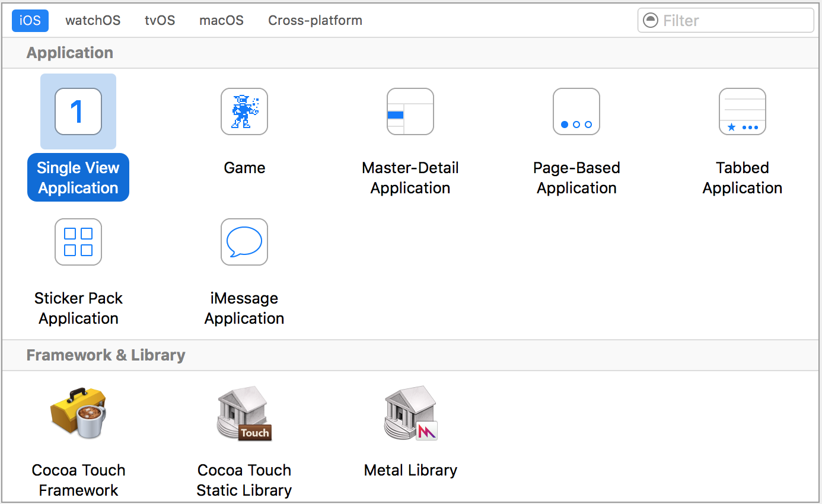Choose the Tabbed Application icon
822x504 pixels.
tap(743, 111)
